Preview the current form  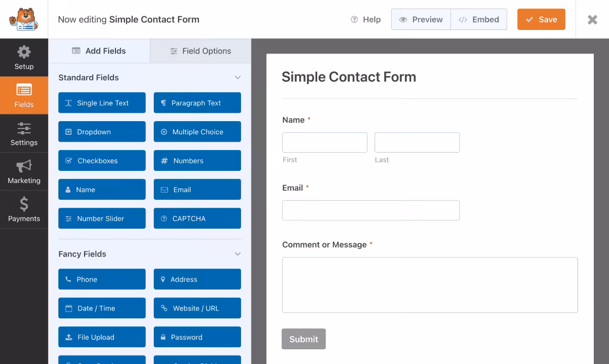pyautogui.click(x=421, y=19)
